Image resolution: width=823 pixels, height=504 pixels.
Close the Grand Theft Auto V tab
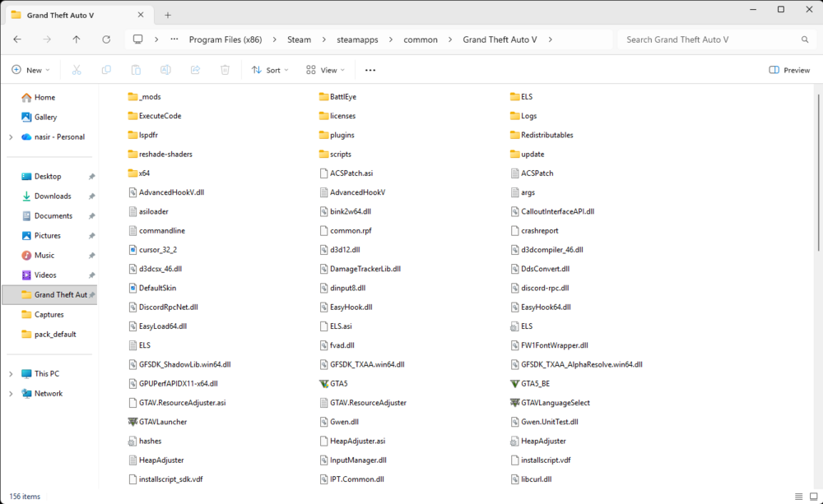coord(141,15)
